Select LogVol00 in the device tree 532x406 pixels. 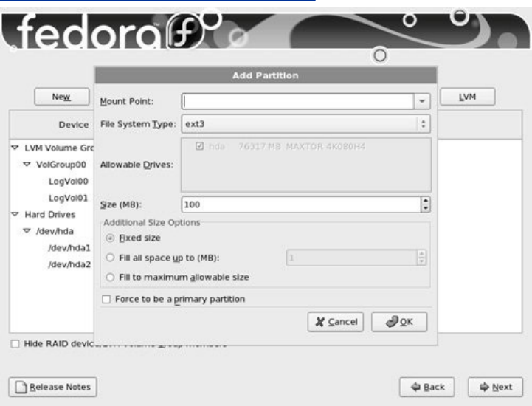[x=68, y=182]
